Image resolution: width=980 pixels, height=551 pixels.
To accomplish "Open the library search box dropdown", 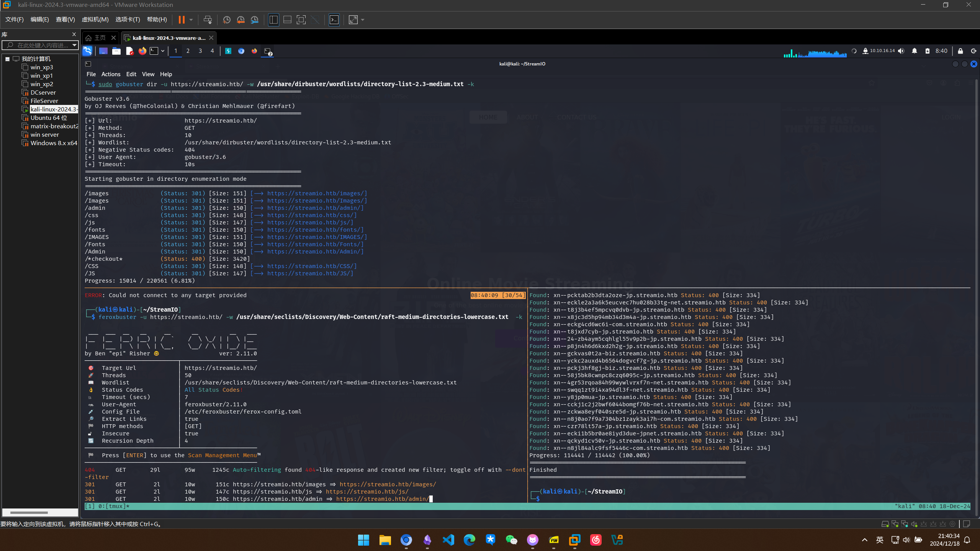I will (74, 45).
